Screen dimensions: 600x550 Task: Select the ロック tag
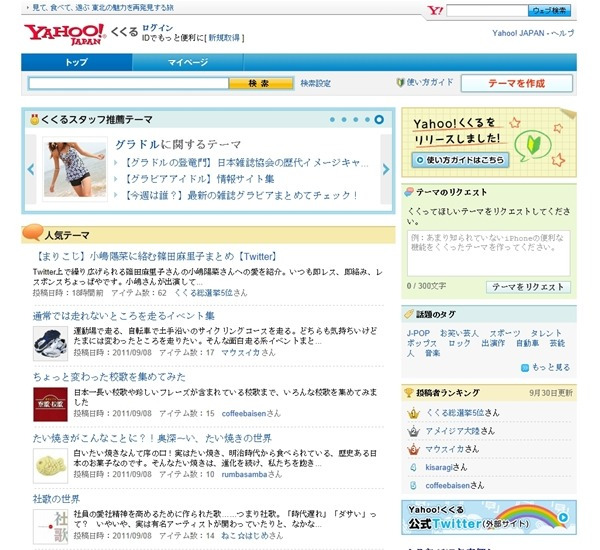coord(459,343)
